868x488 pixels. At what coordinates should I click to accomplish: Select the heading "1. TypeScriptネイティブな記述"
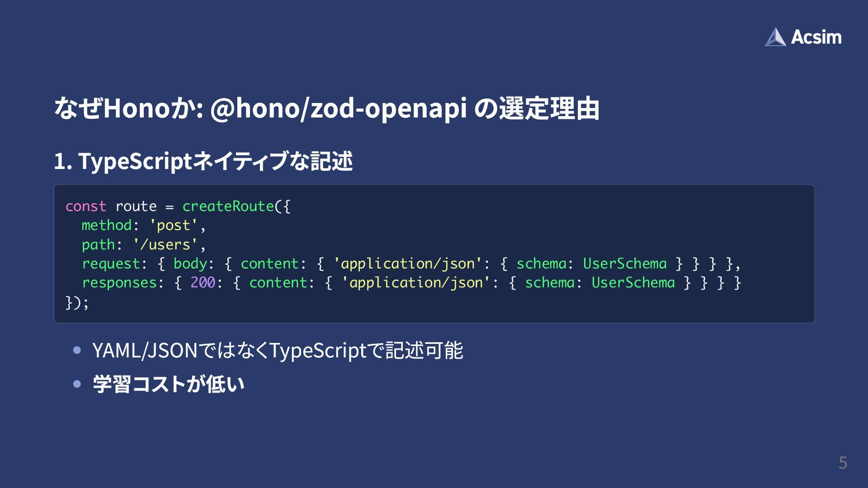203,161
